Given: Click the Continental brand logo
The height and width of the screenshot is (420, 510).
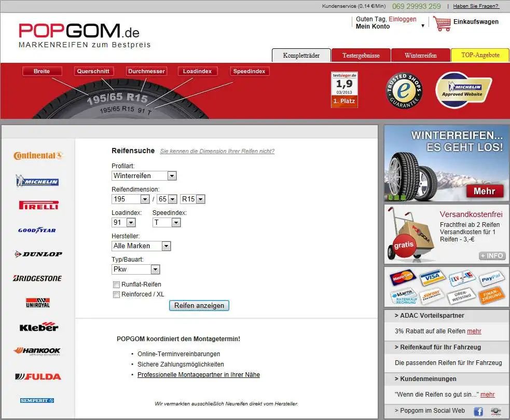Looking at the screenshot, I should click(x=38, y=156).
